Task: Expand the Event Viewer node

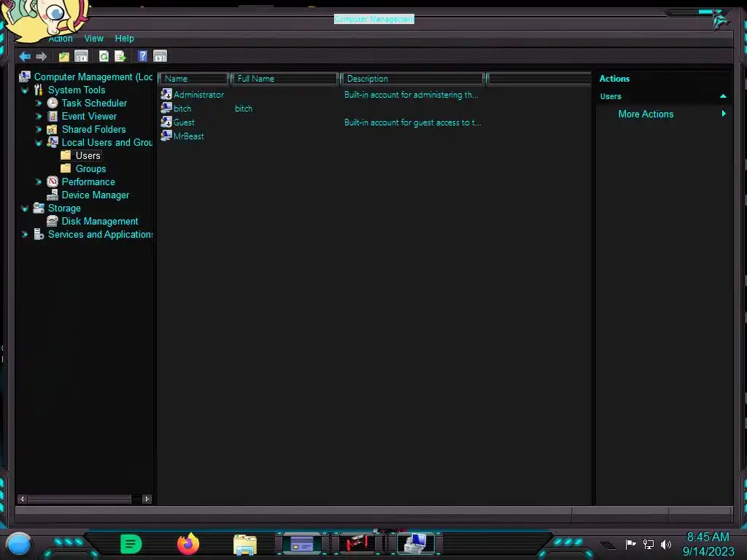Action: tap(39, 116)
